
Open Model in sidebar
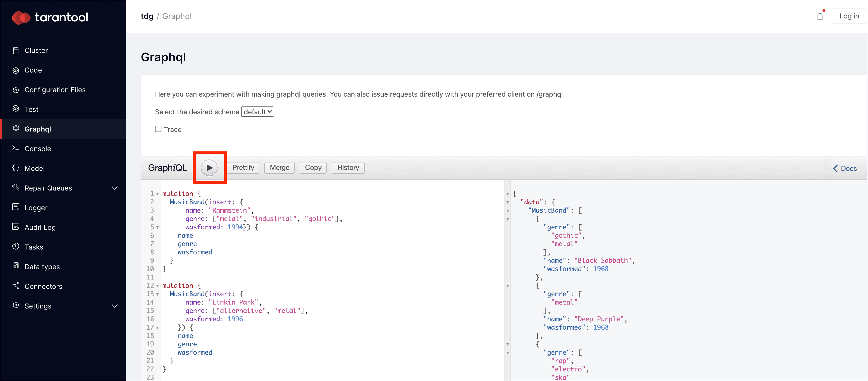[63, 168]
